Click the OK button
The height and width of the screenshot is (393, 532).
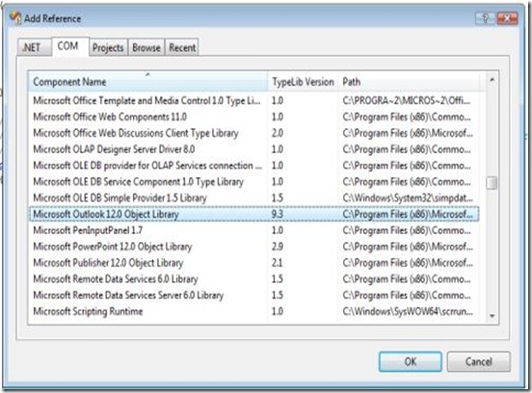tap(411, 362)
